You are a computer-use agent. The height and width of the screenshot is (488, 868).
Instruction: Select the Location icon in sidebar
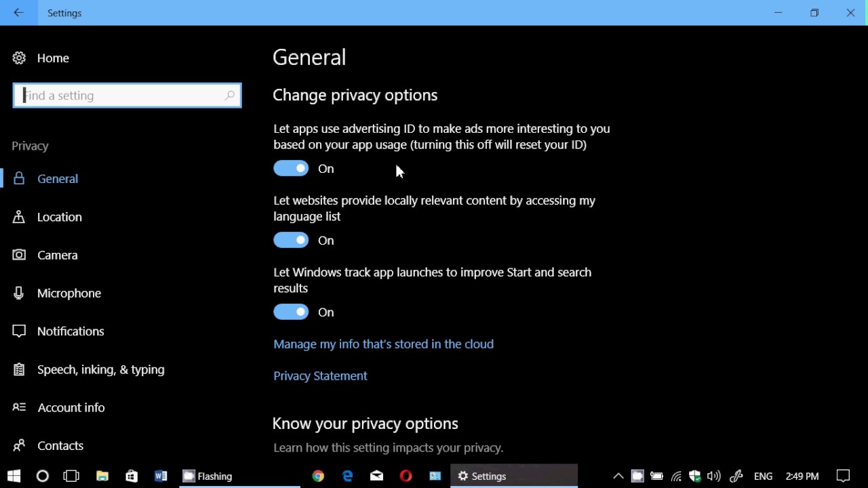(x=19, y=217)
